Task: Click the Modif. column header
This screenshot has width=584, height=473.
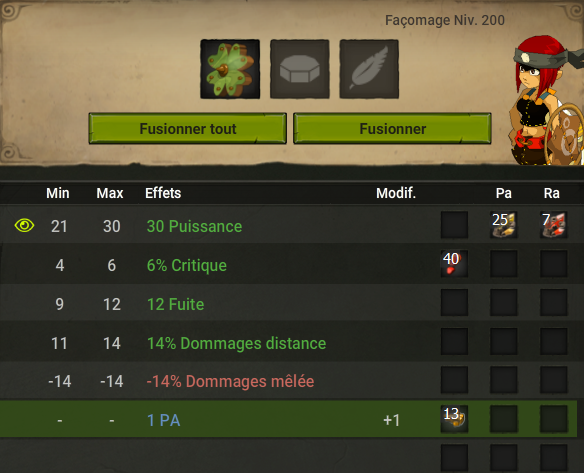Action: tap(396, 193)
